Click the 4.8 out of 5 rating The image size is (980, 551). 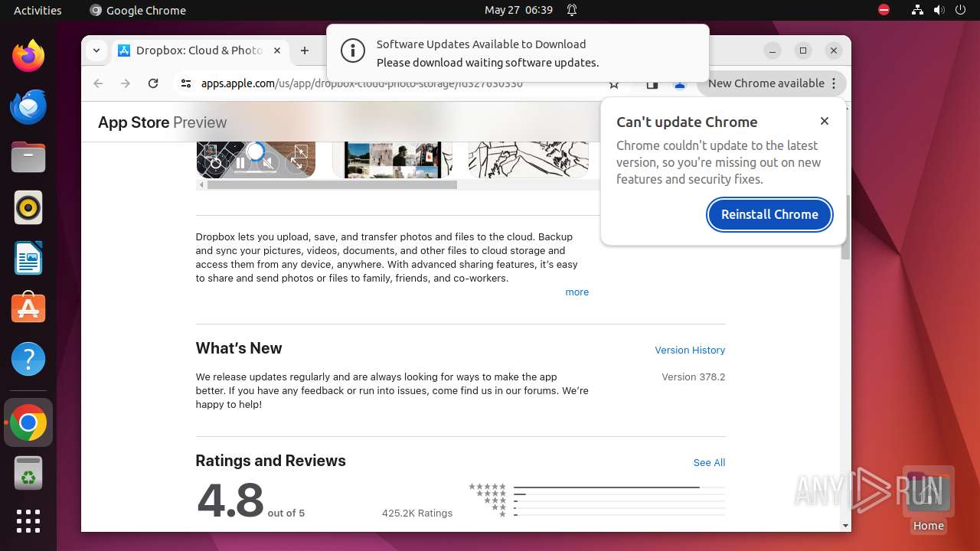[250, 500]
